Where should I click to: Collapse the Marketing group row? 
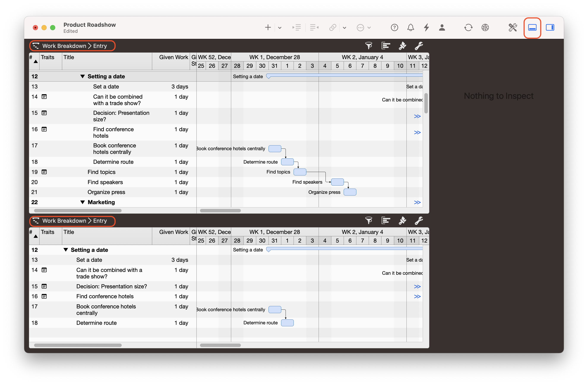point(83,202)
